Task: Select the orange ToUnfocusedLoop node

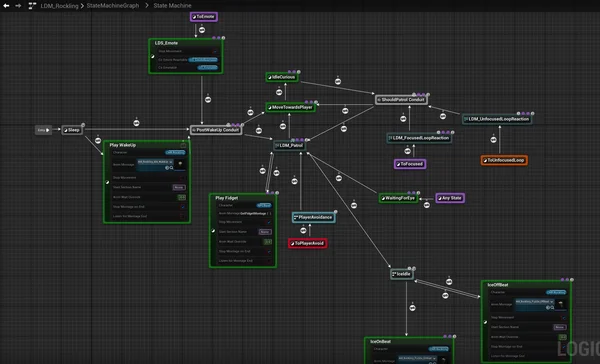Action: tap(504, 160)
